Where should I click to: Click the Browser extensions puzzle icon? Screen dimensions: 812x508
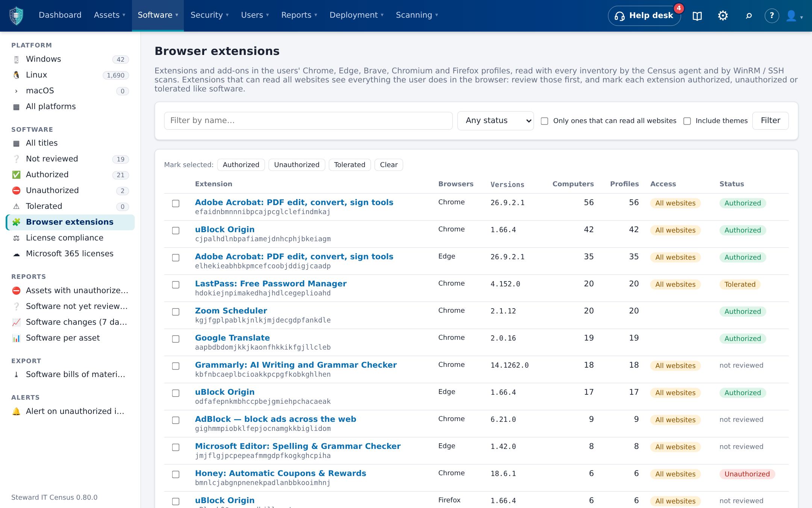coord(16,222)
